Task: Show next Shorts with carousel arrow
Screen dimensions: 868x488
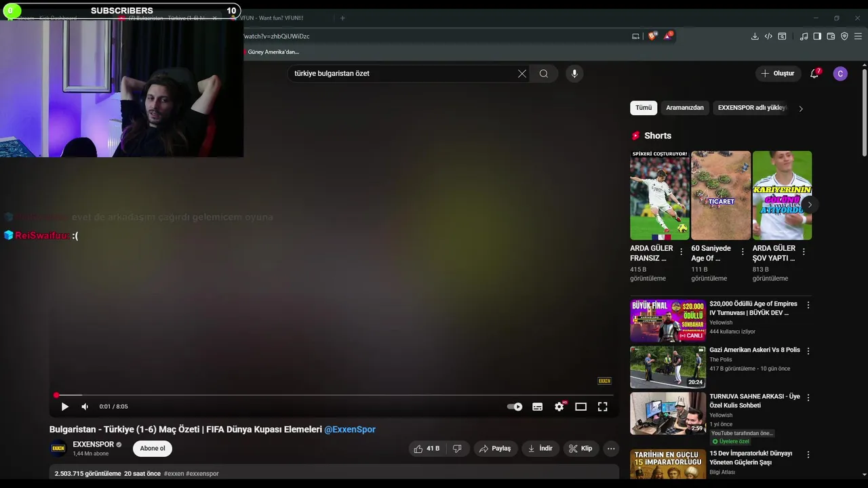Action: click(x=809, y=205)
